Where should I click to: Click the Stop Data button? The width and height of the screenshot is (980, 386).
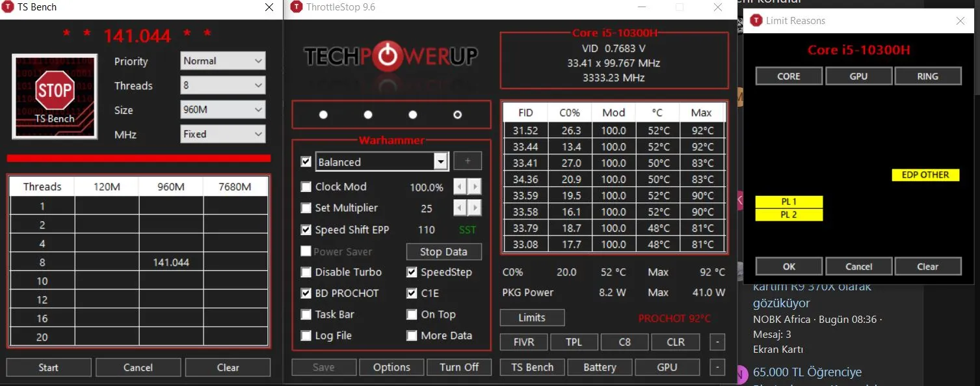(444, 252)
